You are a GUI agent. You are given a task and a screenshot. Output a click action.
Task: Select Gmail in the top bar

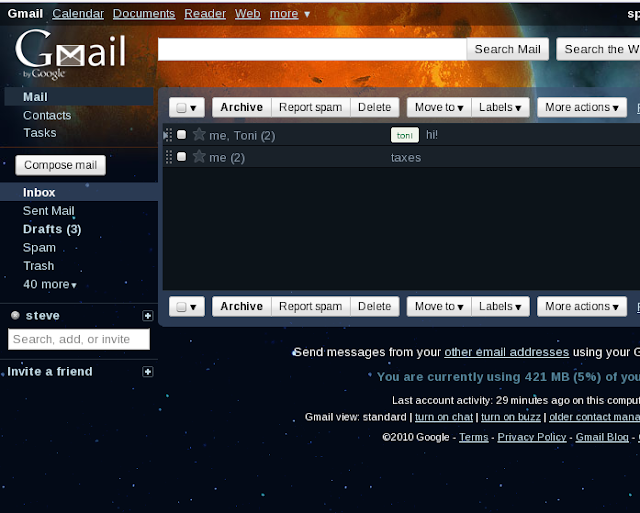pos(25,14)
